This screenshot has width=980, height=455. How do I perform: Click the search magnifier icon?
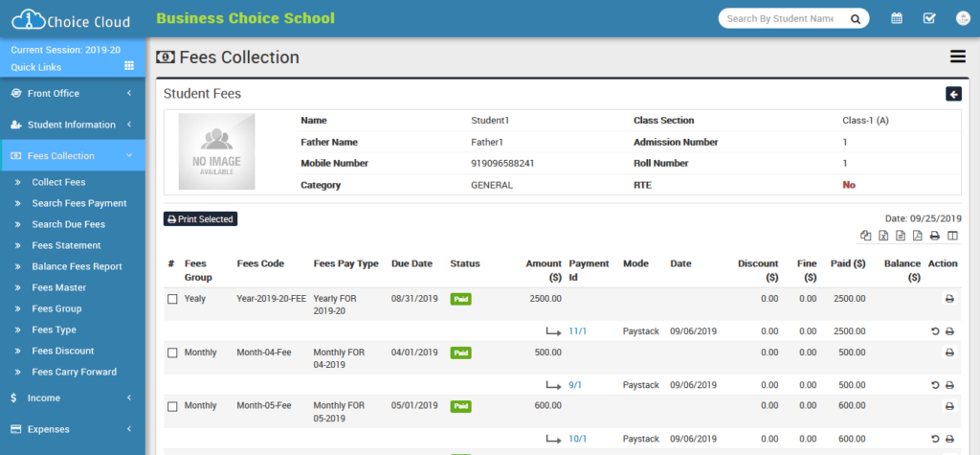(x=855, y=19)
